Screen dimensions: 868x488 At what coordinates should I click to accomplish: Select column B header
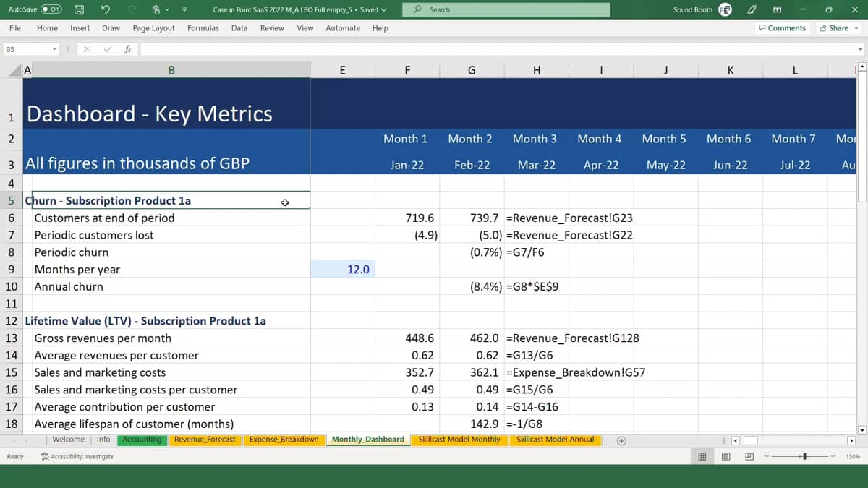(x=171, y=70)
